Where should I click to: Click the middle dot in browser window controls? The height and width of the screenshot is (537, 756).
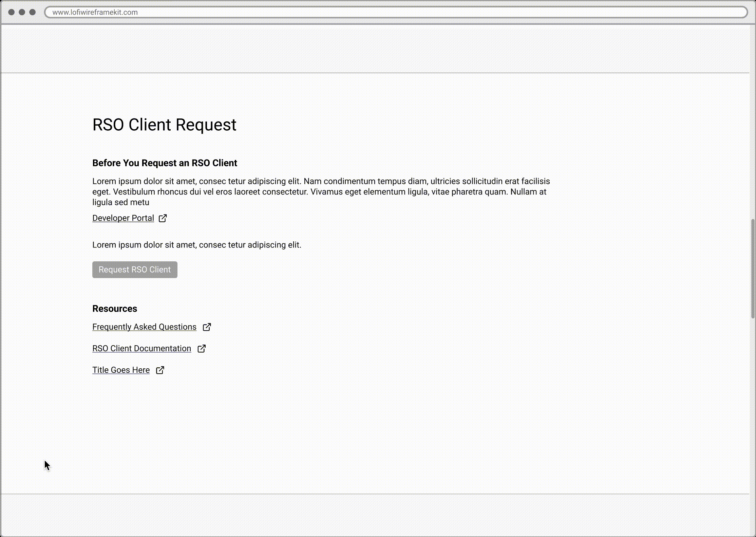(22, 12)
